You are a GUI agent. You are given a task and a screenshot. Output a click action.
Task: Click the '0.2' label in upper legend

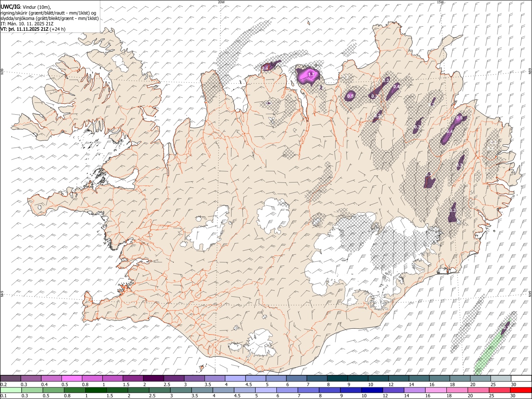tap(3, 384)
